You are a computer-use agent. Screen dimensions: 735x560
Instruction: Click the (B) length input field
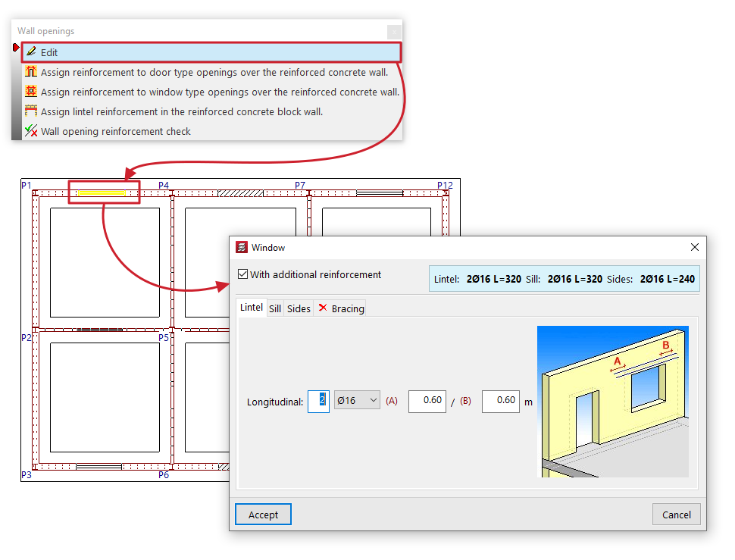tap(501, 401)
